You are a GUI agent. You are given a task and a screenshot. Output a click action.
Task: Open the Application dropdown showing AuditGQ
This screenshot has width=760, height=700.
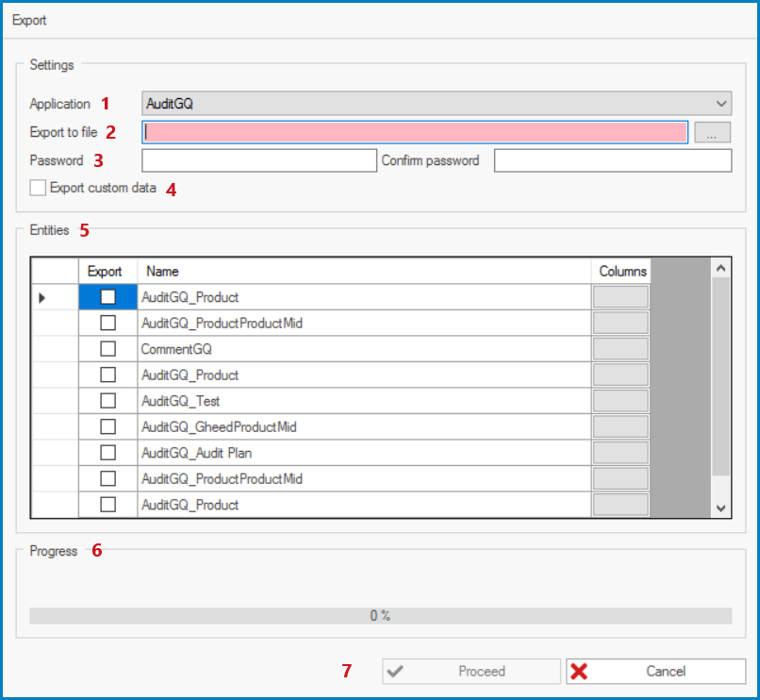pos(437,104)
